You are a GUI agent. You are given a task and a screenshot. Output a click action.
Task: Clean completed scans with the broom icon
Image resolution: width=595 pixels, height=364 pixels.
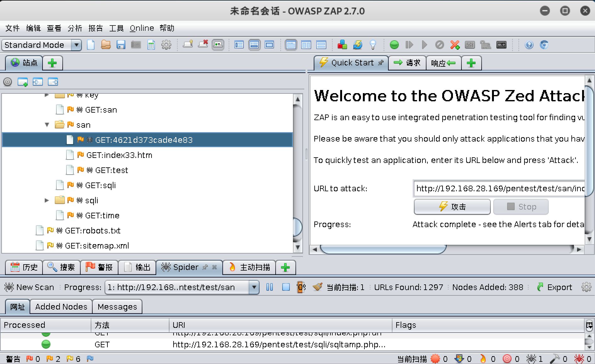[x=318, y=287]
